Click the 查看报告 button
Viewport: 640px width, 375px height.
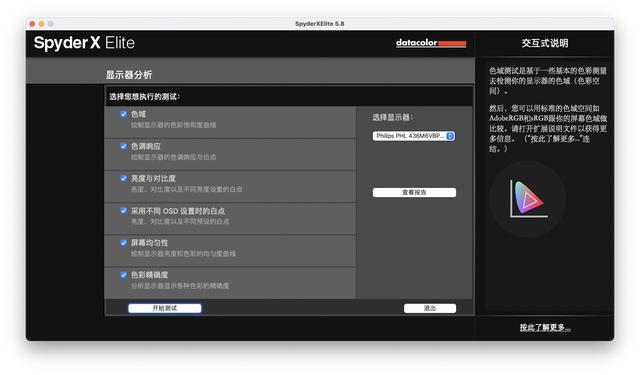tap(414, 193)
